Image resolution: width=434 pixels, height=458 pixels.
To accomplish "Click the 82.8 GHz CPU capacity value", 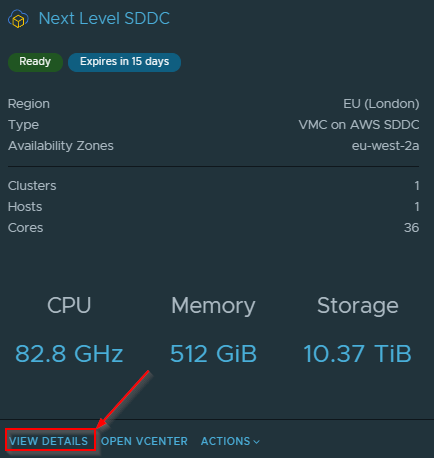I will pyautogui.click(x=69, y=354).
